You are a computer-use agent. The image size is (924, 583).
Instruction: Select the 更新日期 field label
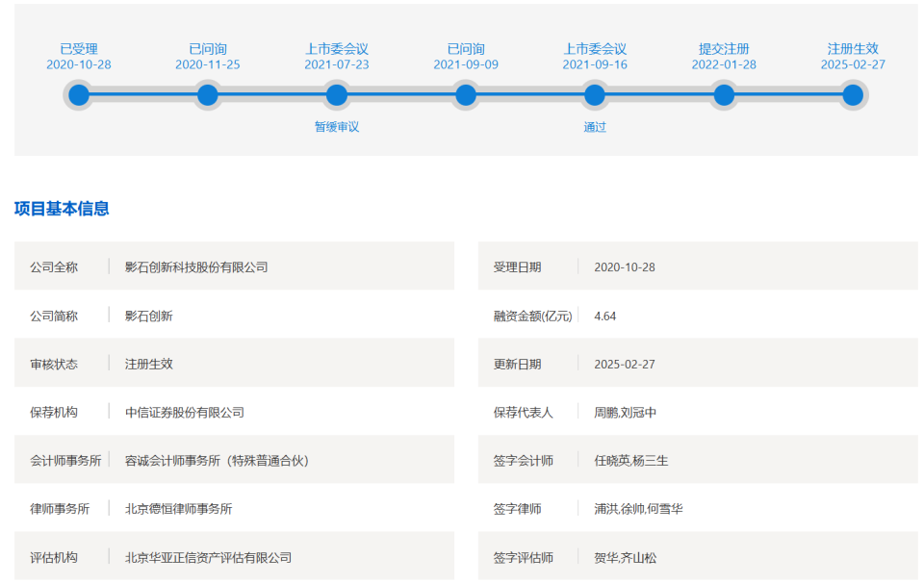(x=518, y=365)
